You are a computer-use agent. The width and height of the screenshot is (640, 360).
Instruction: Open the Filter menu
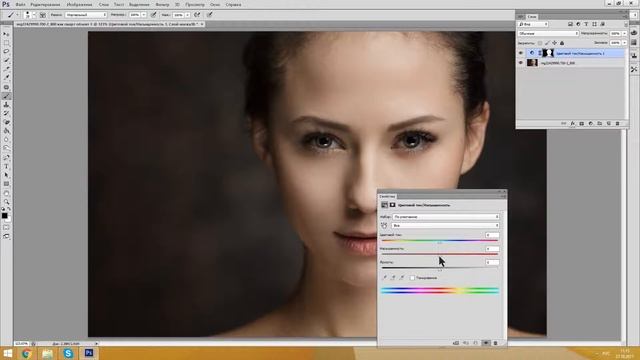(x=162, y=4)
